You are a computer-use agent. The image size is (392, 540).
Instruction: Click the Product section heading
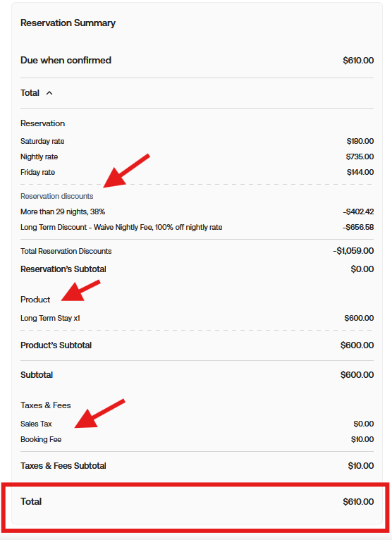35,300
